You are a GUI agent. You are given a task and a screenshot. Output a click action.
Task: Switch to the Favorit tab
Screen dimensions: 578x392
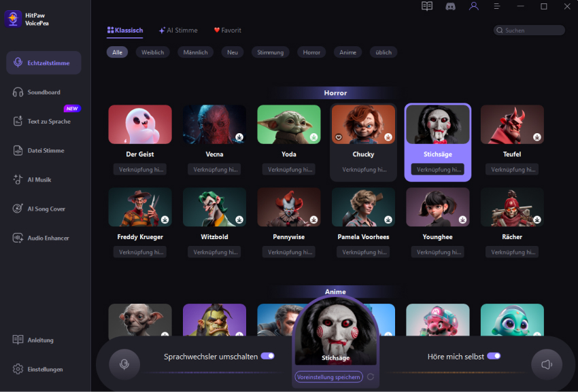(x=228, y=30)
